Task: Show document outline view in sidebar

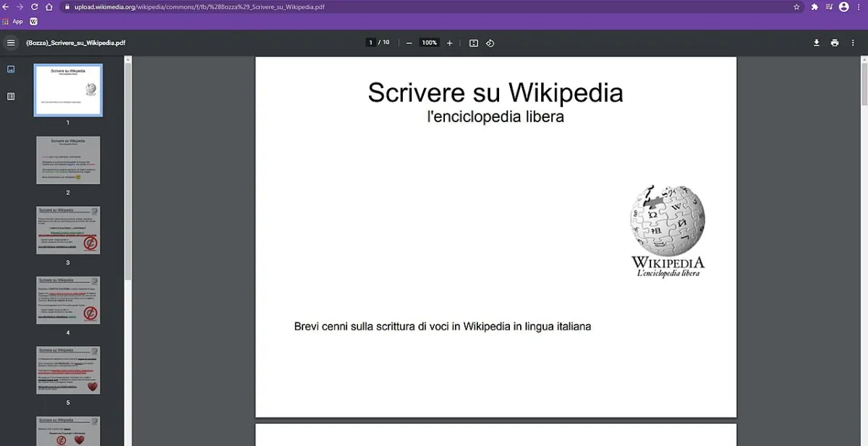Action: pyautogui.click(x=11, y=96)
